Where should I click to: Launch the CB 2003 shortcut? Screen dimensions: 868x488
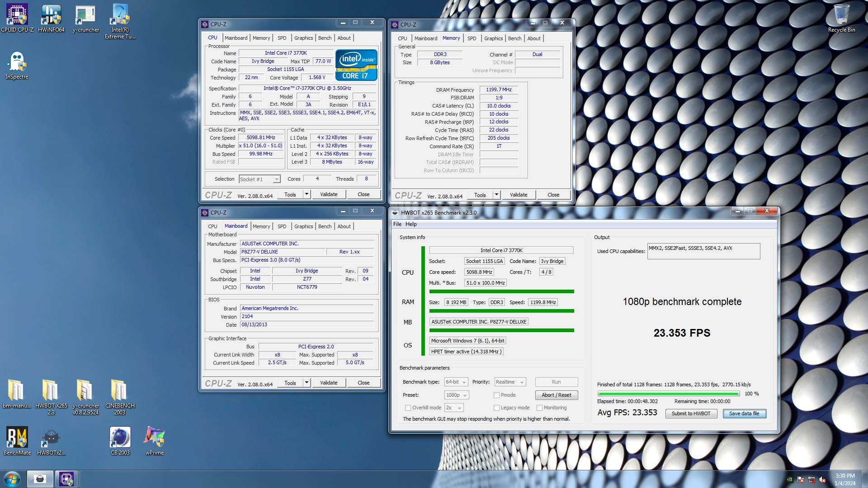pyautogui.click(x=120, y=441)
